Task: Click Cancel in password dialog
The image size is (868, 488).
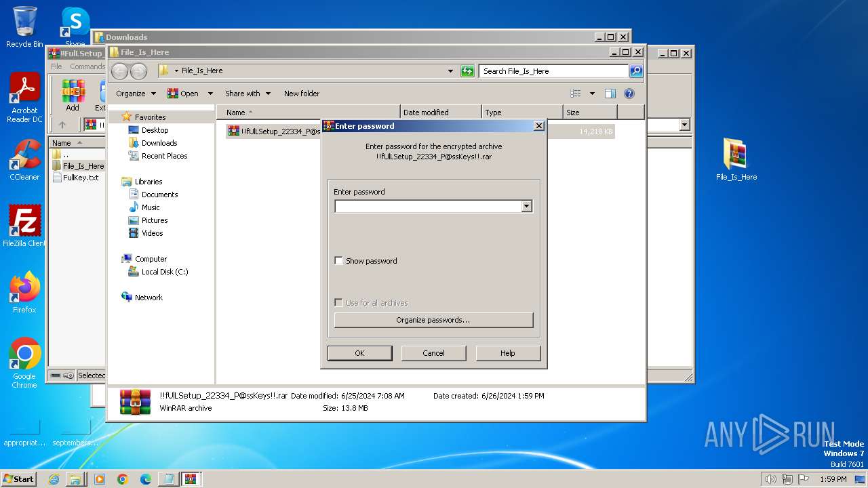Action: coord(433,353)
